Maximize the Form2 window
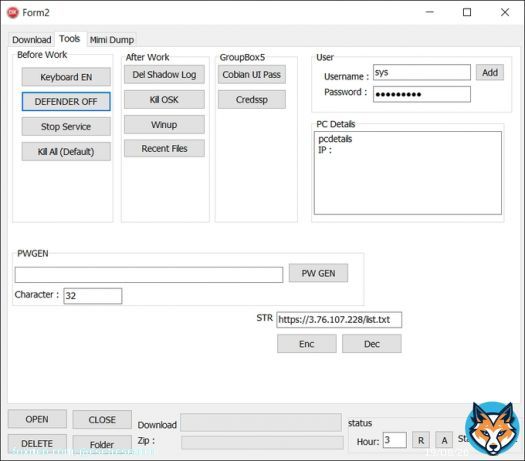Viewport: 525px width, 461px height. tap(467, 12)
